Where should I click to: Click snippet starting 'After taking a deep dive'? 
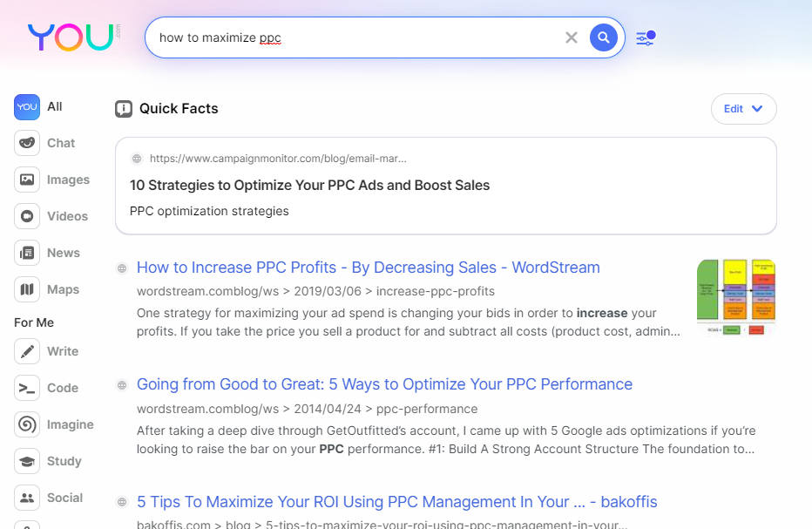(x=446, y=440)
